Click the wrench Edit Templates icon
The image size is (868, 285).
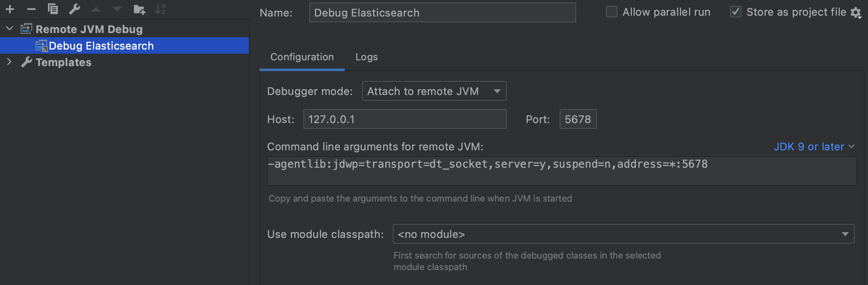tap(74, 9)
